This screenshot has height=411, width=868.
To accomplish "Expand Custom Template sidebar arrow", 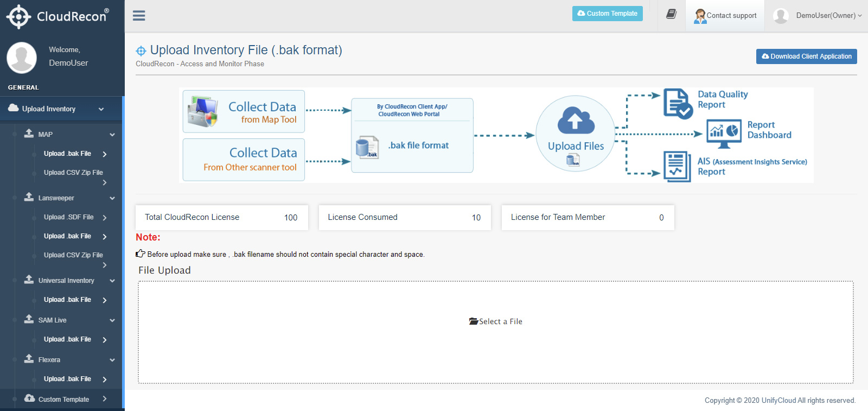I will coord(105,399).
